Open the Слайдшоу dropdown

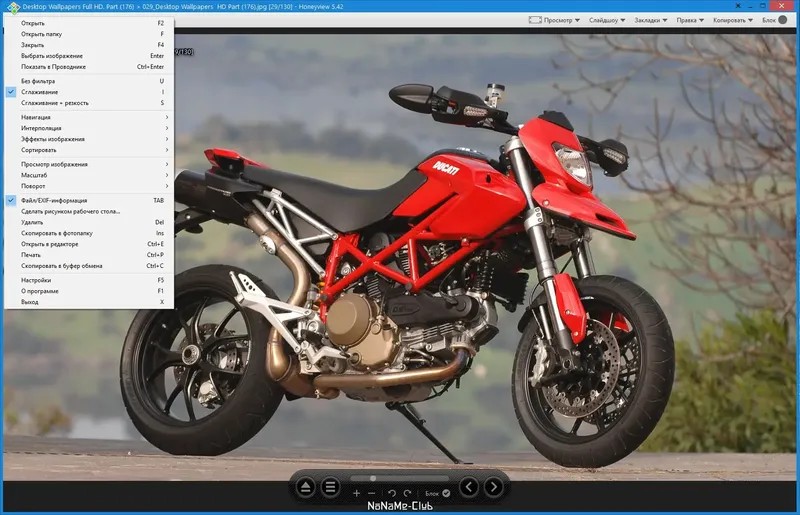coord(607,20)
